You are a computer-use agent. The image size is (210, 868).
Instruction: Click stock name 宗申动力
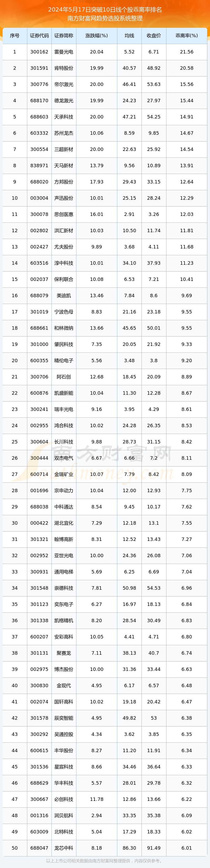coord(64,491)
